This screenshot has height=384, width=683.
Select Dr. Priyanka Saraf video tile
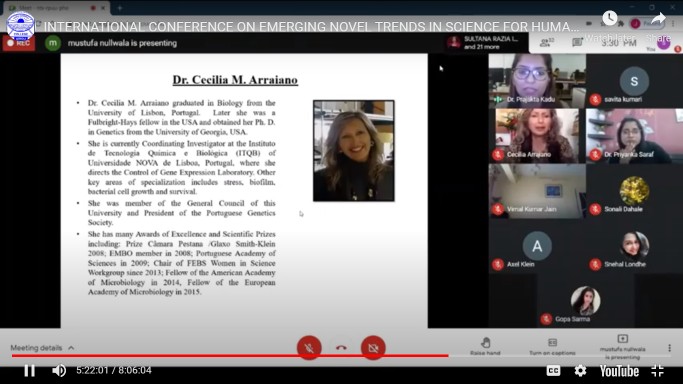click(634, 136)
